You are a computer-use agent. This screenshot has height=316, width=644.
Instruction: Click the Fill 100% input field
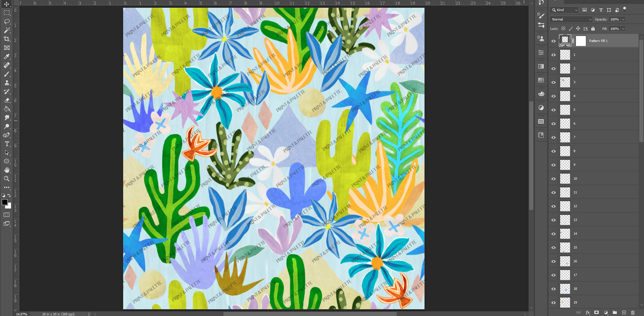615,29
